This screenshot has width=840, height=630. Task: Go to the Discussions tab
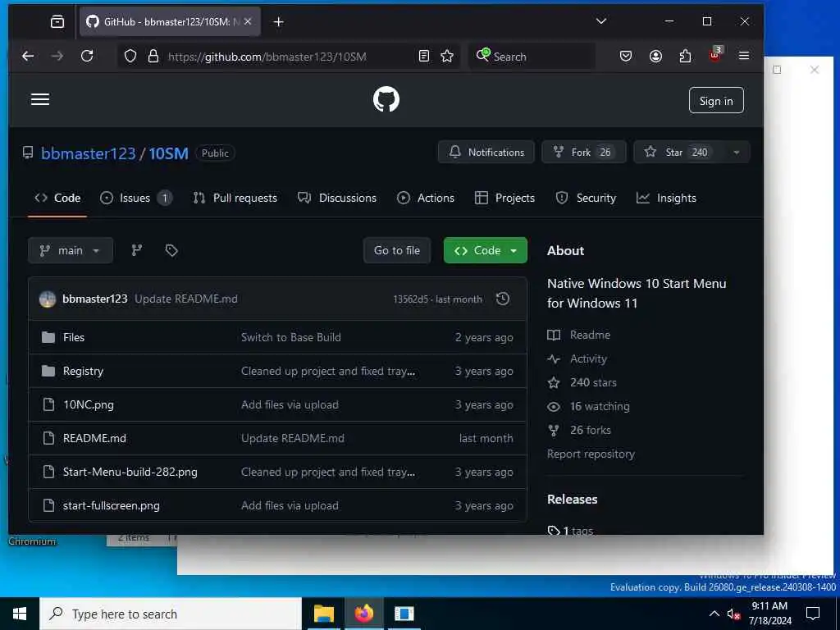(x=337, y=199)
